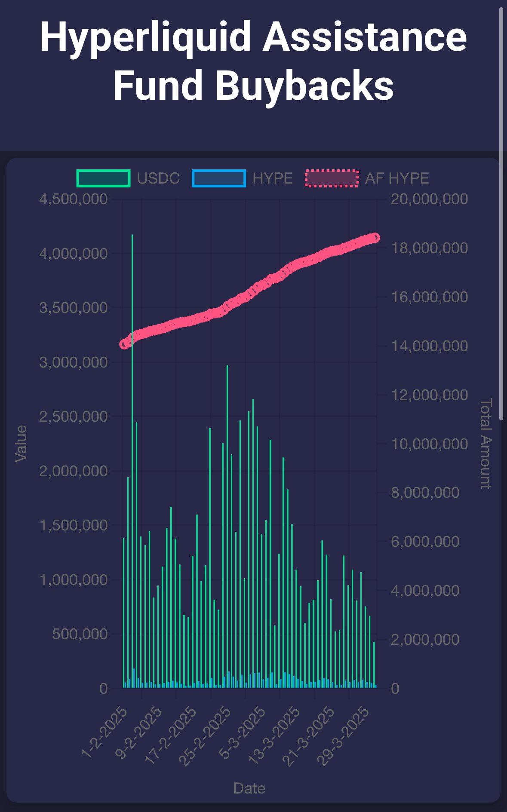Click the 16,000,000 right axis value
Viewport: 507px width, 812px height.
(429, 297)
